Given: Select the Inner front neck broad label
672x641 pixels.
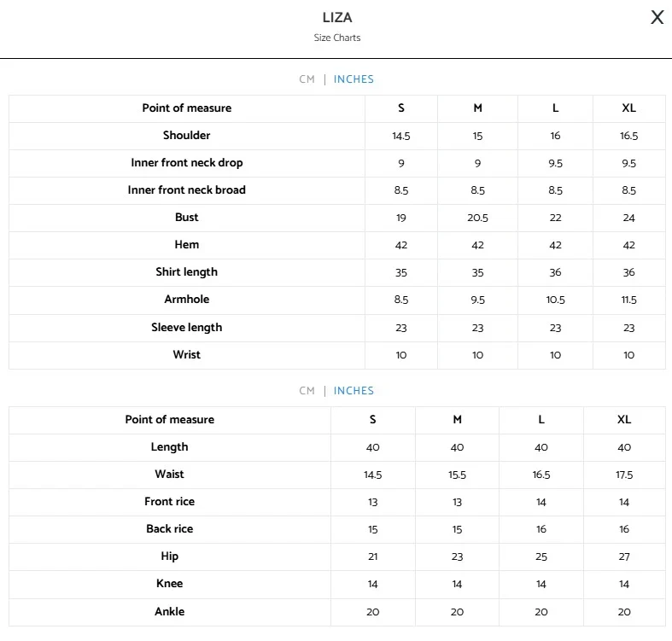Looking at the screenshot, I should coord(187,190).
